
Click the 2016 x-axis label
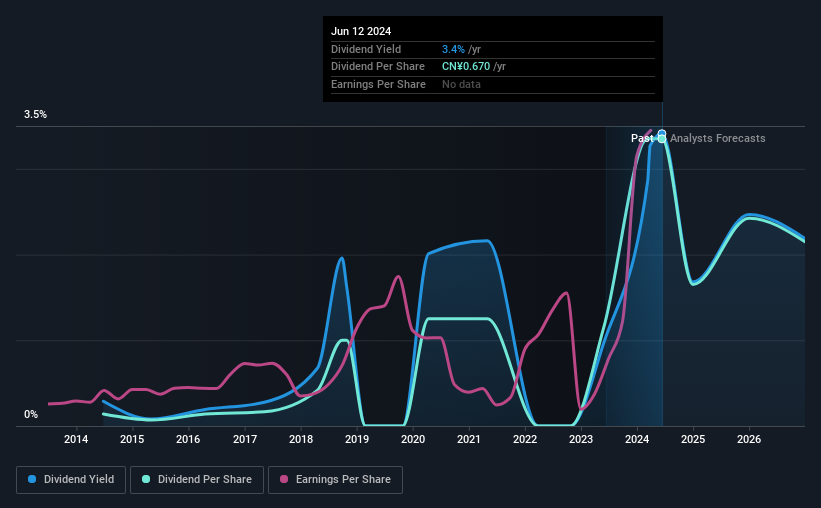click(x=188, y=439)
